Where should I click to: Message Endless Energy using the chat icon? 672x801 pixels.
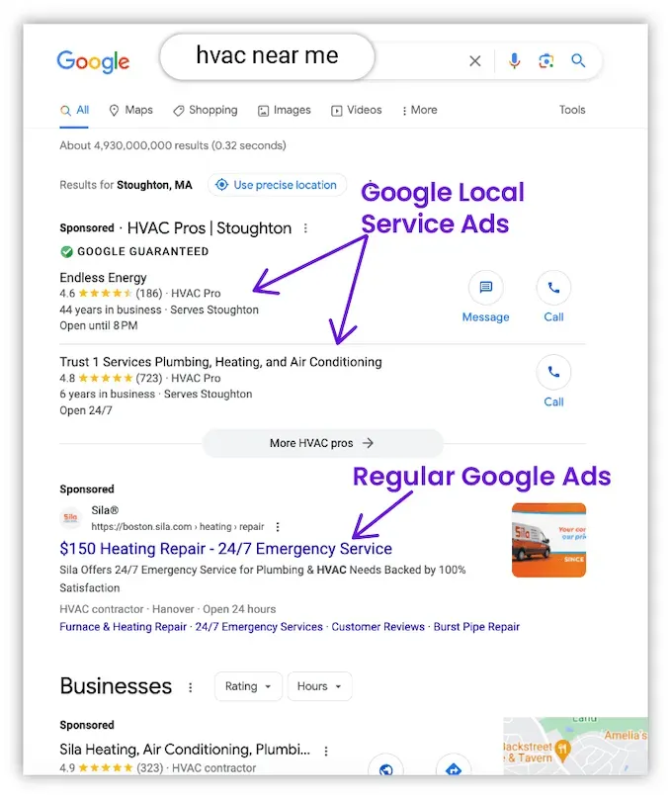point(485,287)
